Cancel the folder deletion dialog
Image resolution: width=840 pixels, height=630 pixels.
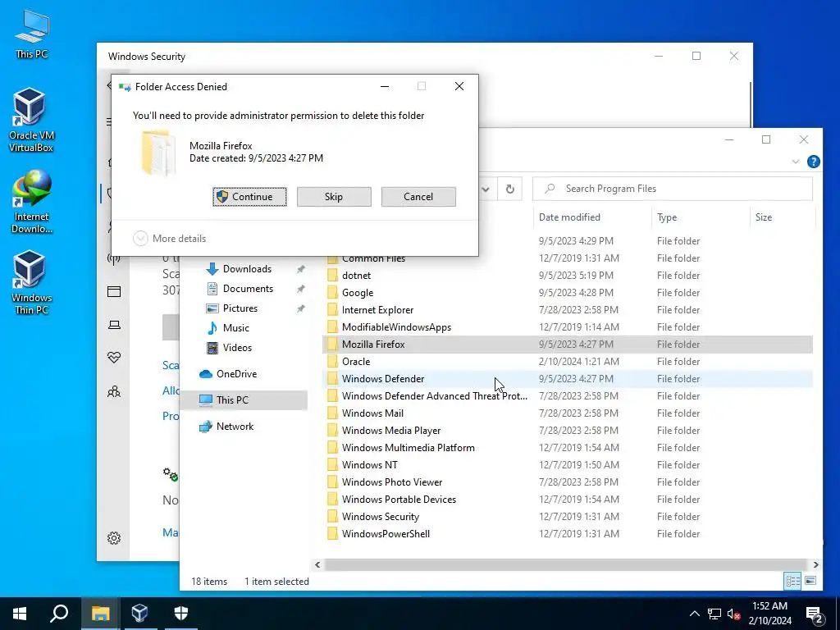(418, 197)
